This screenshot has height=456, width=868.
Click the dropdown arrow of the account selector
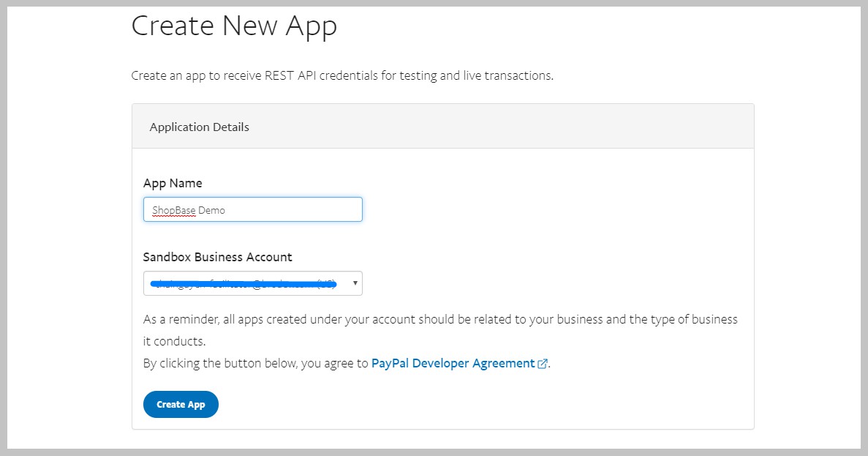[355, 283]
